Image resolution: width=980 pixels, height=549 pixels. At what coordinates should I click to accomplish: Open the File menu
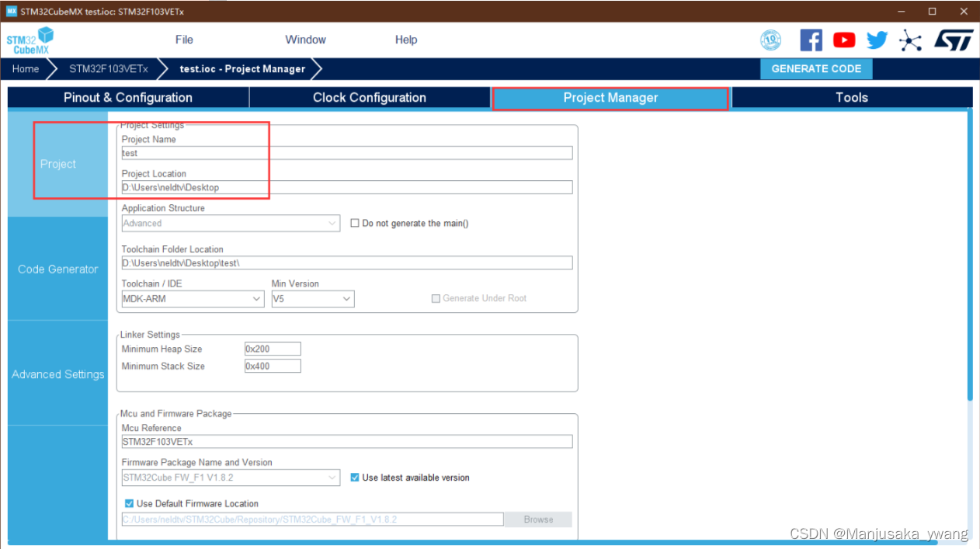184,40
